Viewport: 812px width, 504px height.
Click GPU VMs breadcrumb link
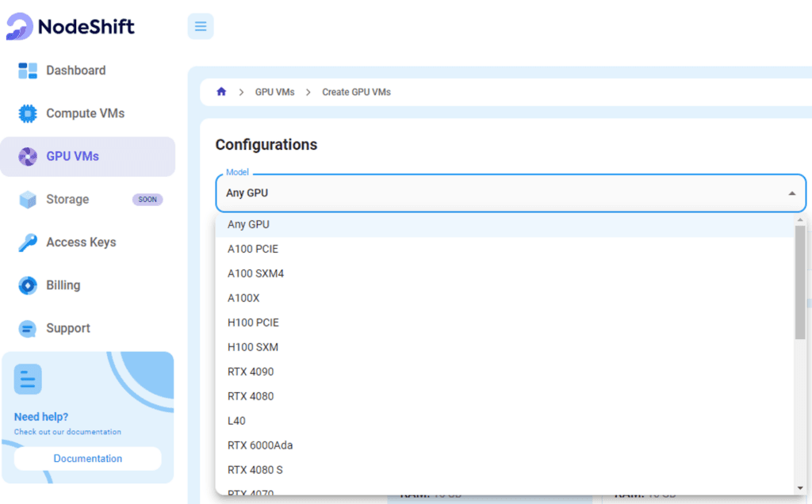tap(274, 92)
